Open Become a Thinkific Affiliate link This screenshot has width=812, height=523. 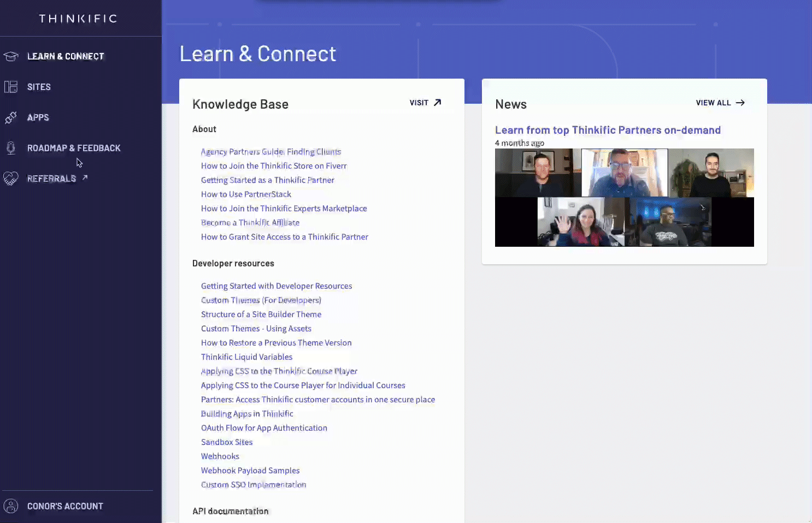coord(250,223)
